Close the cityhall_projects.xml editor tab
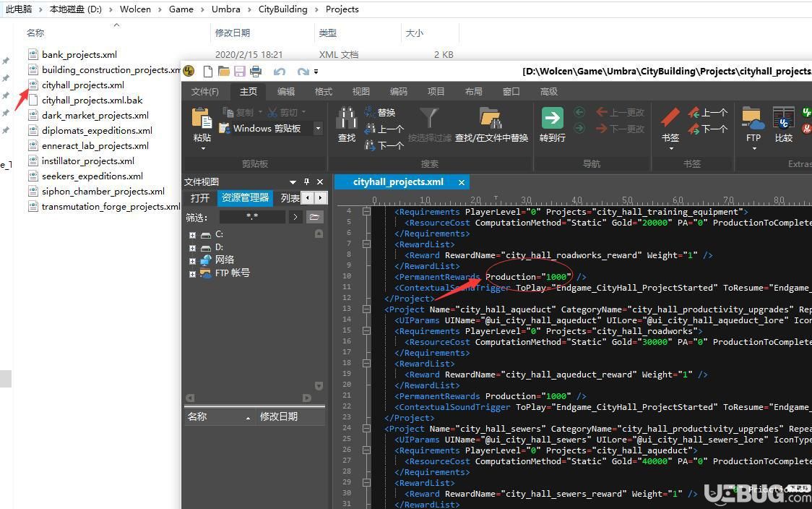The image size is (812, 509). [461, 182]
